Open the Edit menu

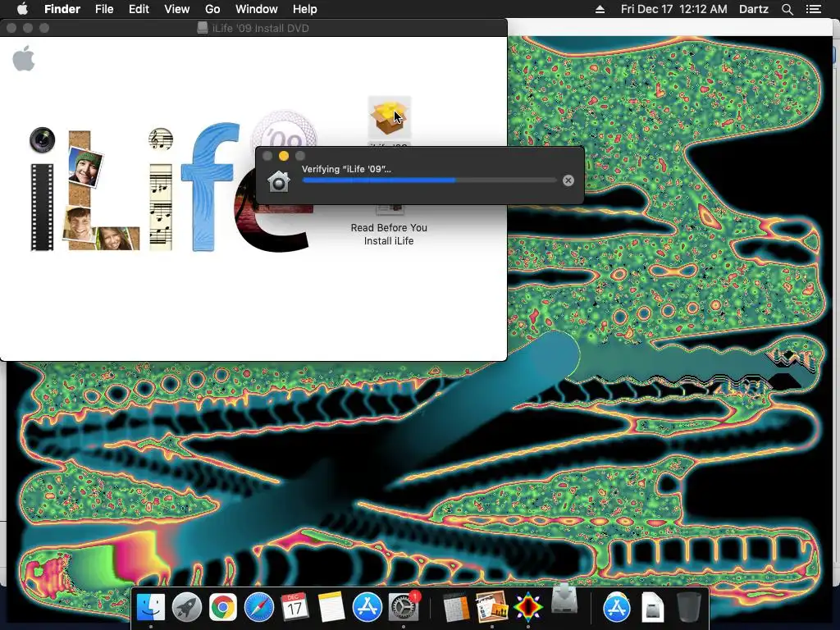click(139, 9)
